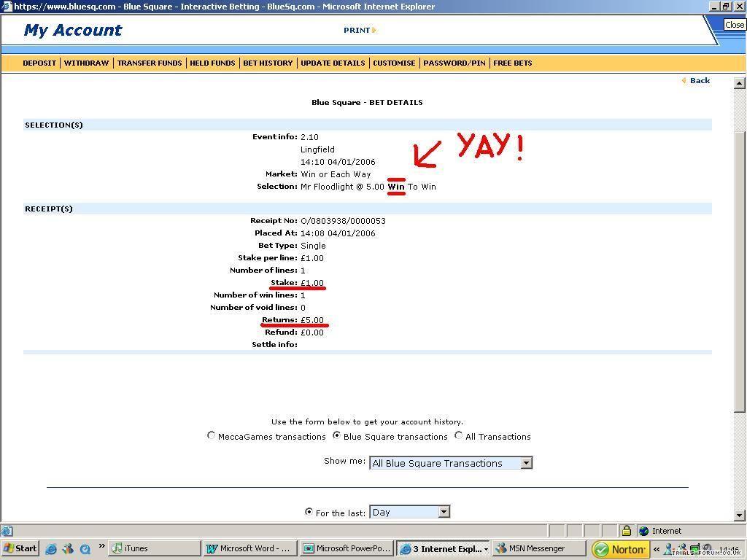747x560 pixels.
Task: Open the Day period dropdown
Action: 410,512
